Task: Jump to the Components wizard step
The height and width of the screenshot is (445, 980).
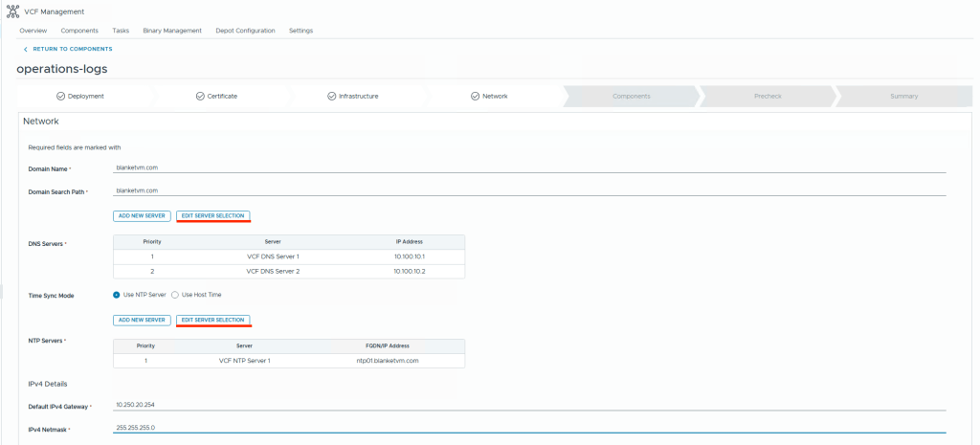Action: point(631,97)
